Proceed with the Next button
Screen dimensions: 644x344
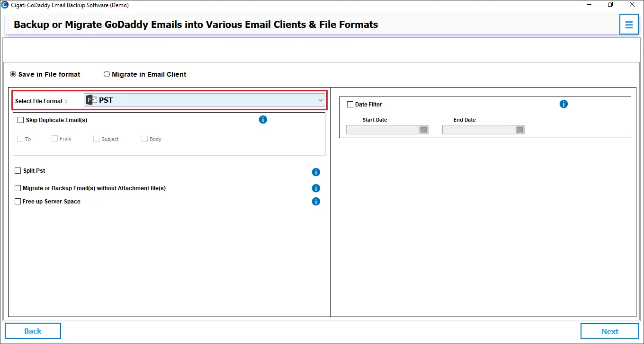click(x=610, y=331)
